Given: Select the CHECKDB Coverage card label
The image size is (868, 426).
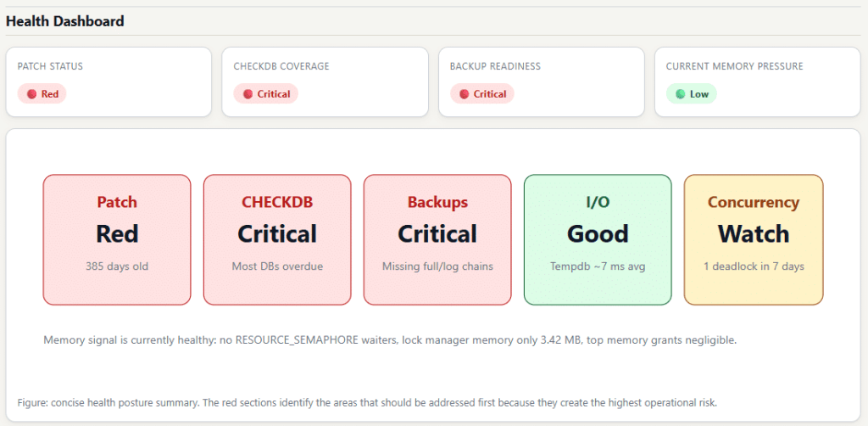Looking at the screenshot, I should point(281,66).
